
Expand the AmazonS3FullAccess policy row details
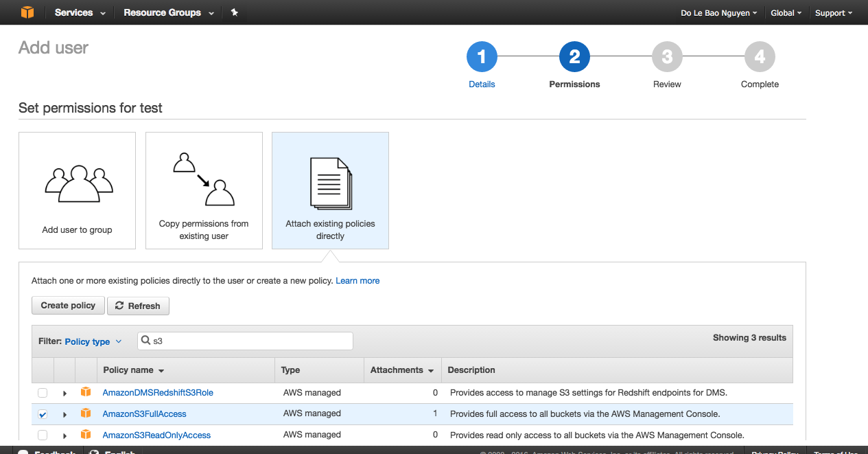coord(65,414)
